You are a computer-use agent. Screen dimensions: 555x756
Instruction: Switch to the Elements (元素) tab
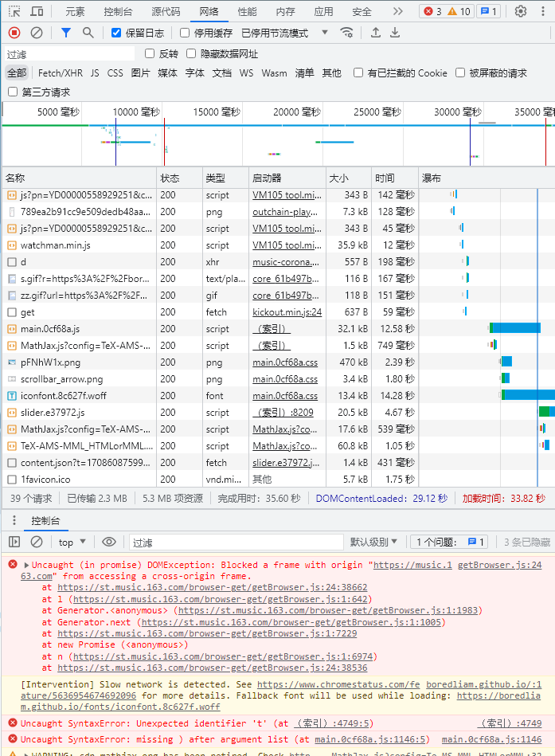[75, 11]
